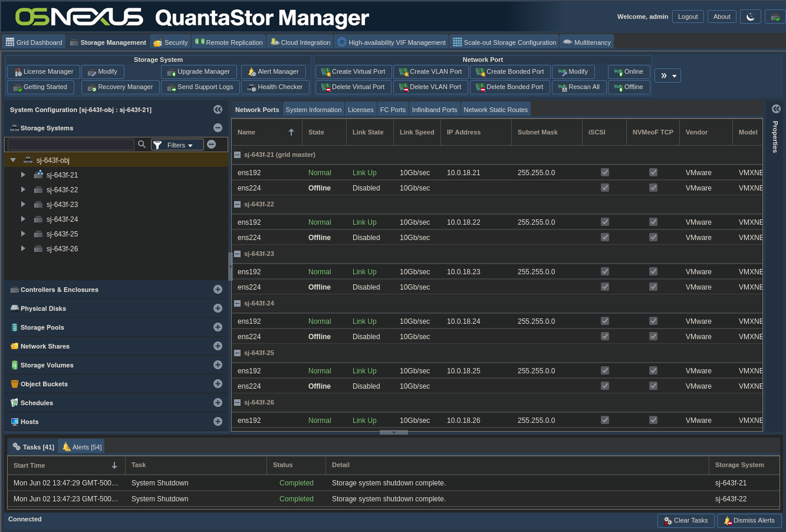Click search magnifier icon in Storage Systems
The width and height of the screenshot is (786, 532).
[142, 145]
